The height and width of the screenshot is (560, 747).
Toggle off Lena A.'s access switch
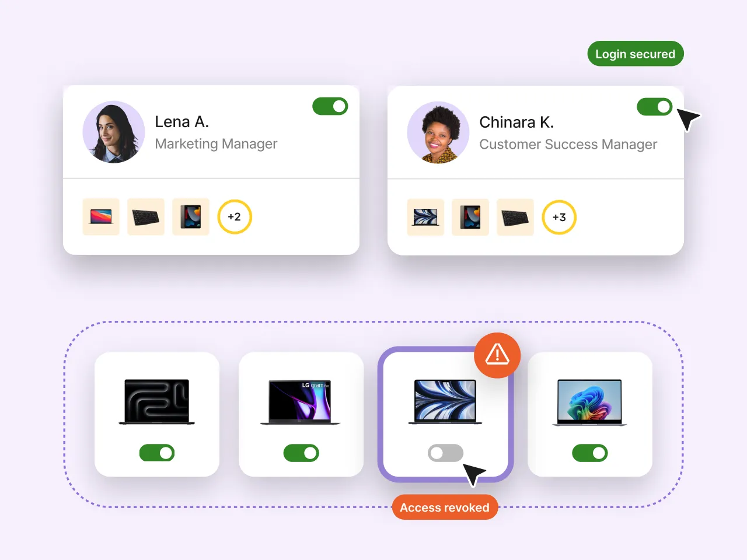[x=330, y=106]
